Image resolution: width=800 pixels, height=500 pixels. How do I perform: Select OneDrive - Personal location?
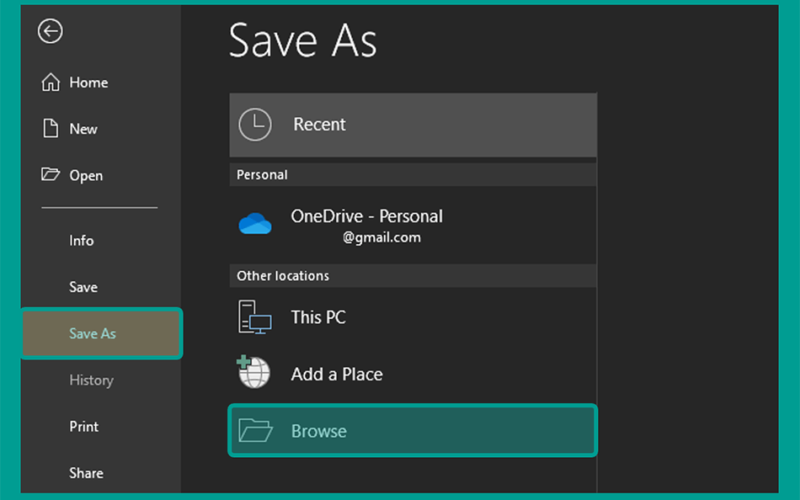pyautogui.click(x=413, y=224)
